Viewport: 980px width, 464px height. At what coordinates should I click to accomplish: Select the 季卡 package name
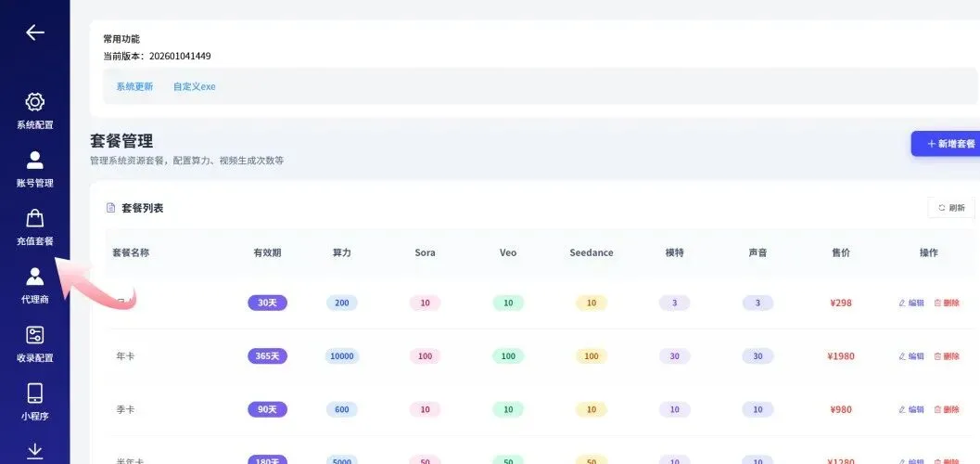click(x=125, y=409)
